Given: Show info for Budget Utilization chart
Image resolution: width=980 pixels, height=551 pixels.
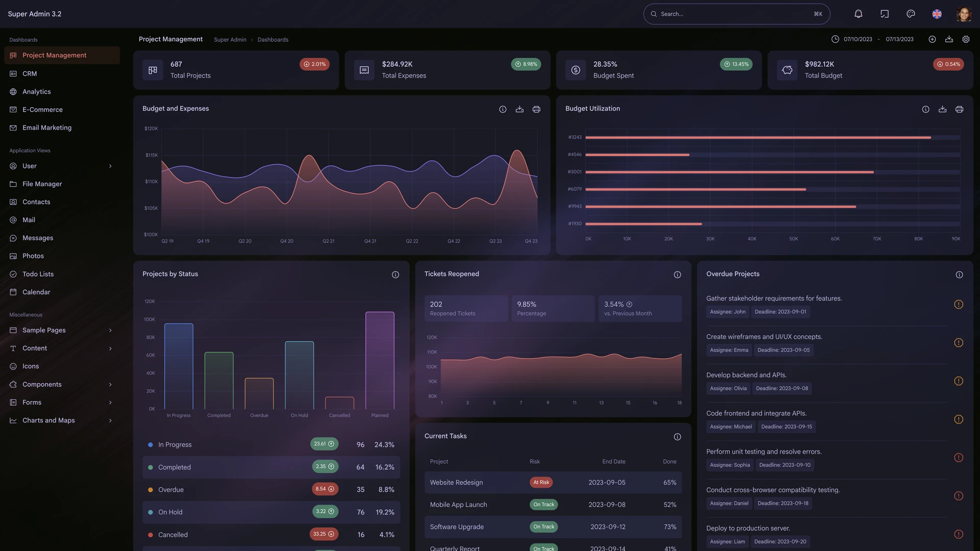Looking at the screenshot, I should 925,109.
